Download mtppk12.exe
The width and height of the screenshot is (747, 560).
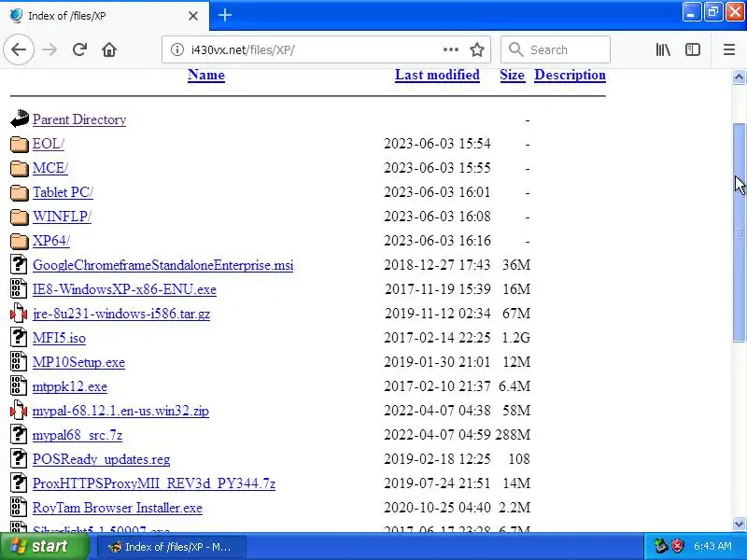(69, 386)
